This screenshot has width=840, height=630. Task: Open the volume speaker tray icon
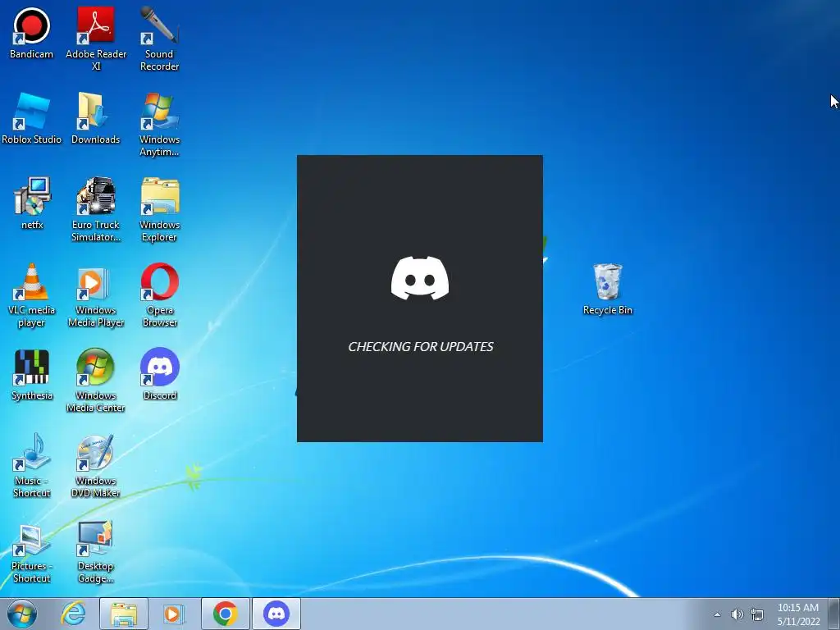click(x=737, y=614)
